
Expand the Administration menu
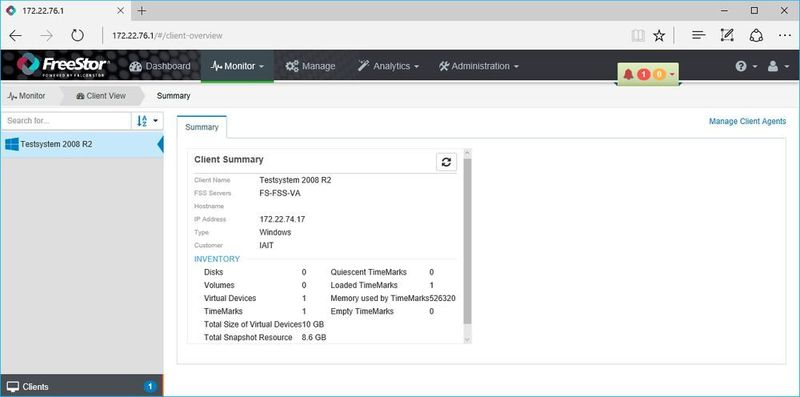[479, 66]
